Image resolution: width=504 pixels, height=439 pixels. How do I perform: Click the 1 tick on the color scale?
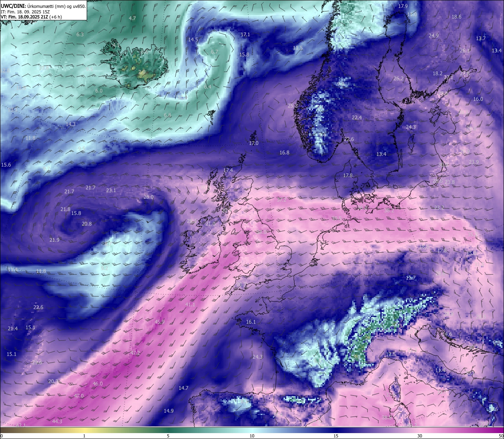coord(84,436)
